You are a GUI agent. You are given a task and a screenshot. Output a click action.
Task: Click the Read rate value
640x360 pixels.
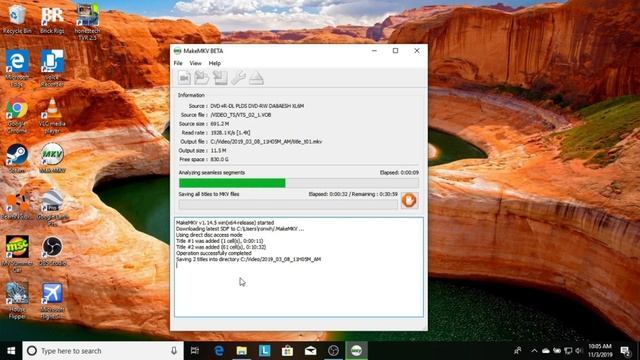coord(230,133)
